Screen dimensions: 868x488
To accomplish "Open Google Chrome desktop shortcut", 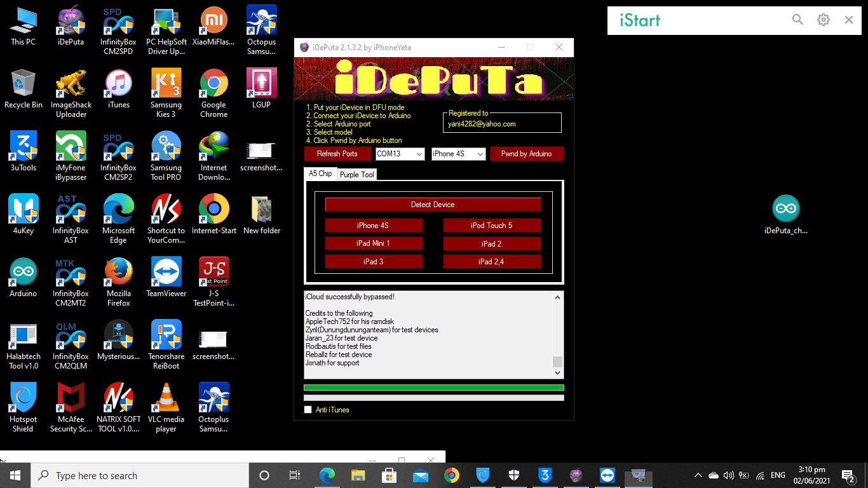I will pos(214,94).
